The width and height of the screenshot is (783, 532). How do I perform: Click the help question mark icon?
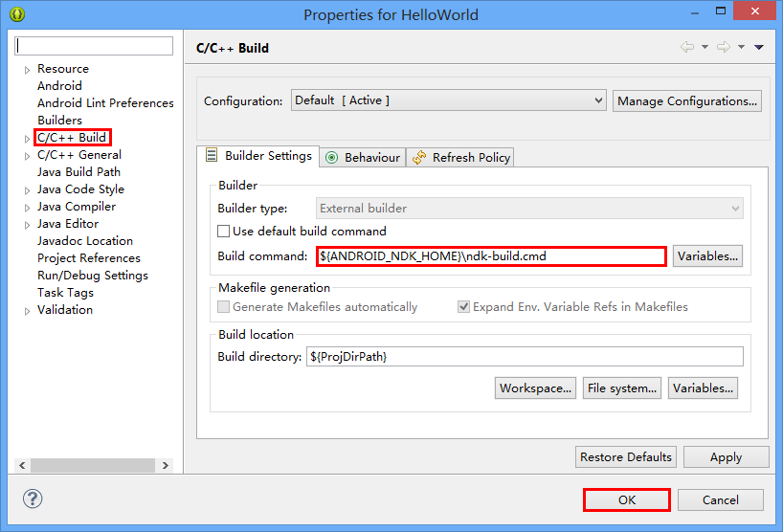[x=33, y=499]
